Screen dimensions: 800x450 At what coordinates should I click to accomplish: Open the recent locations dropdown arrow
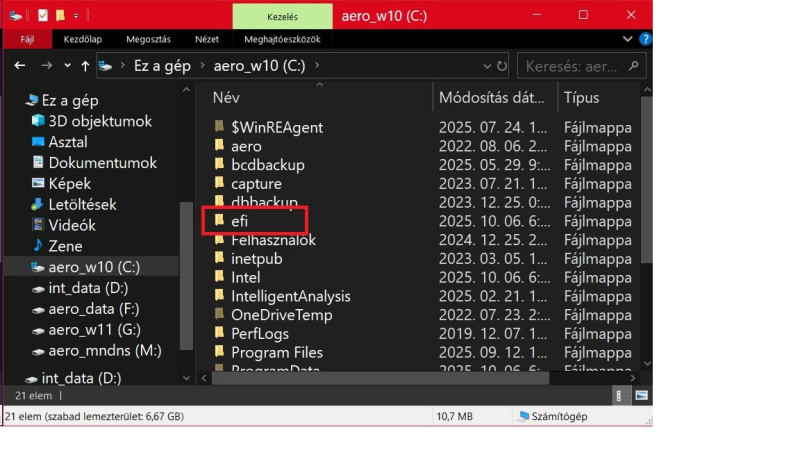point(67,65)
